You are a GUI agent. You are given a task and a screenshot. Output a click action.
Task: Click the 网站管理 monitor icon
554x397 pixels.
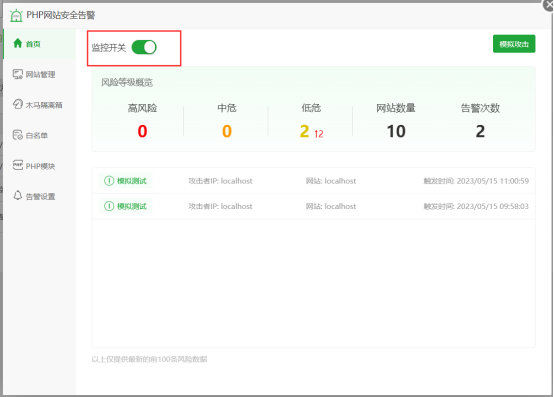click(18, 74)
